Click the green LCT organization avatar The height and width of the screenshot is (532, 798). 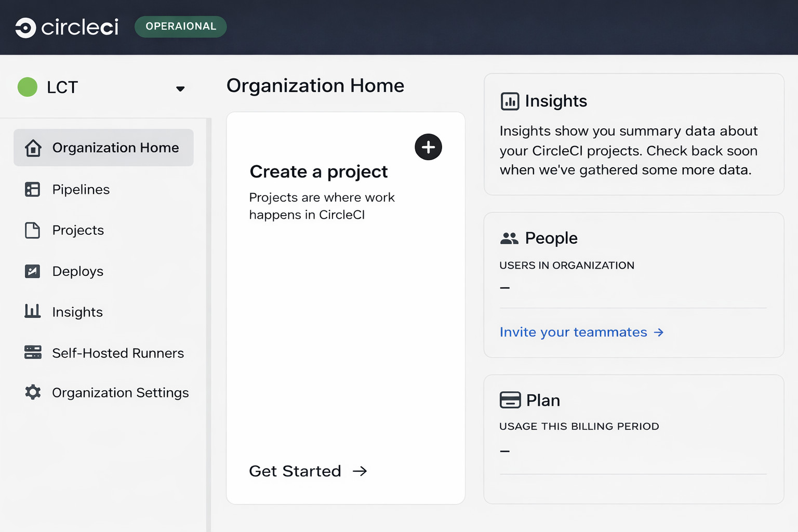28,87
